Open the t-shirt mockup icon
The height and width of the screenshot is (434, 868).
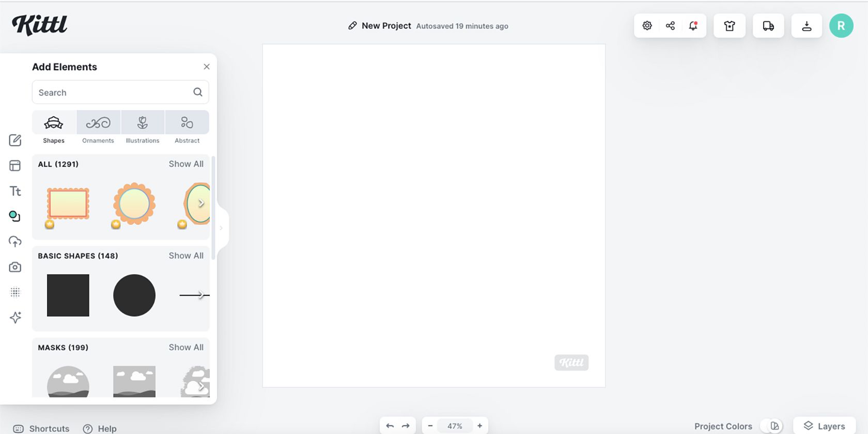pyautogui.click(x=729, y=25)
